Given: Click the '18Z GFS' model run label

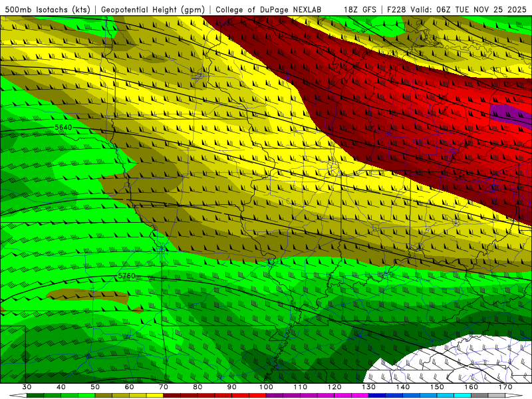Looking at the screenshot, I should (x=360, y=9).
